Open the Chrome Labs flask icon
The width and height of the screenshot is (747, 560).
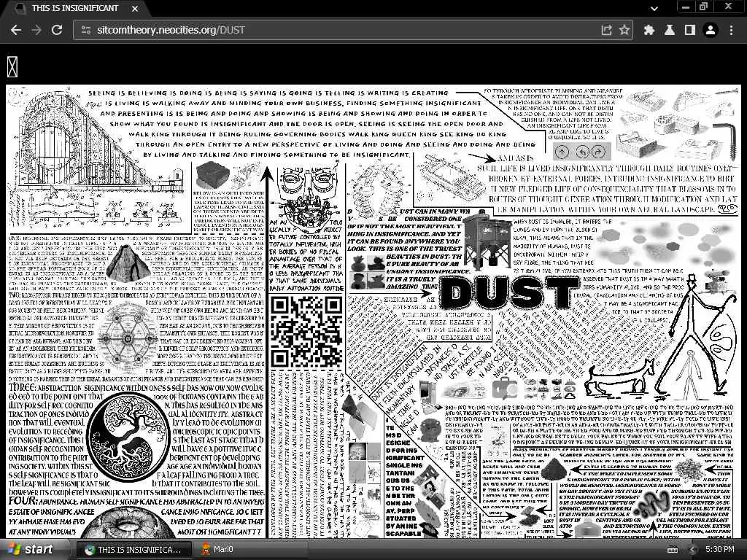pos(670,30)
